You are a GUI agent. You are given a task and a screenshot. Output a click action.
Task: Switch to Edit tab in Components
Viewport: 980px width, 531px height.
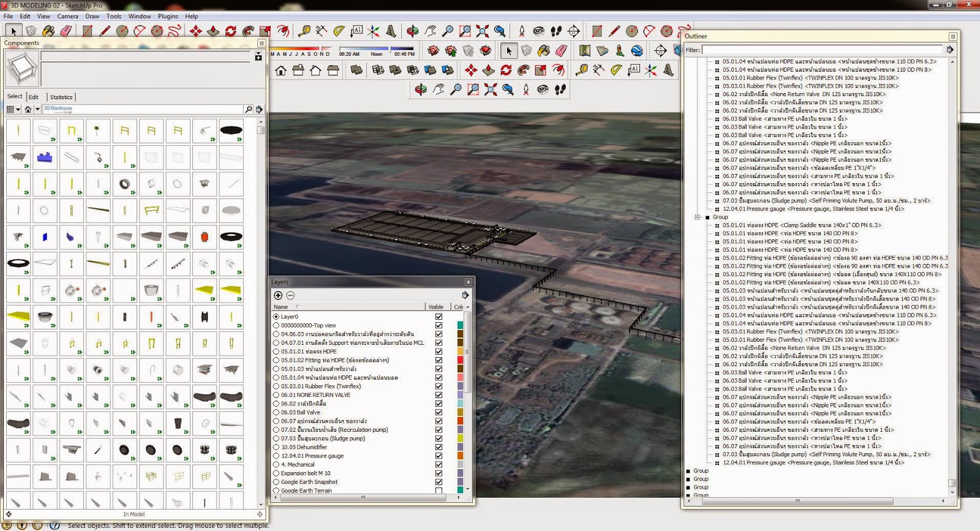(x=34, y=97)
